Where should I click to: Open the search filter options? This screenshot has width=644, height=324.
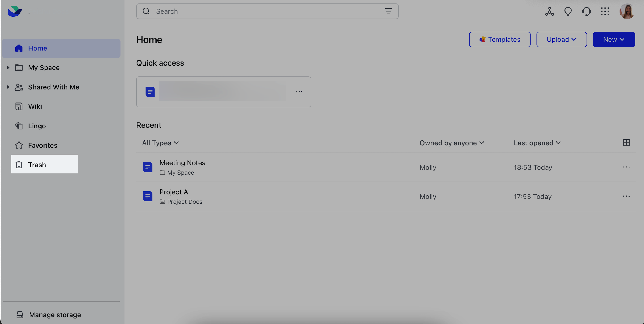click(x=389, y=11)
